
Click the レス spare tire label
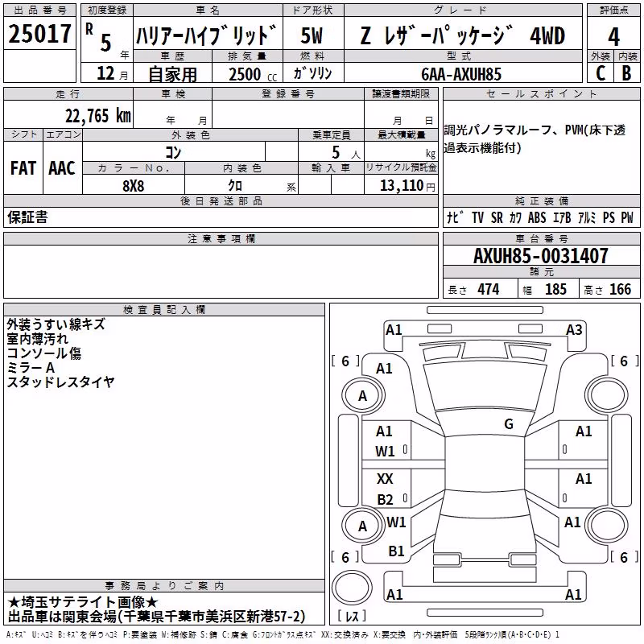point(352,616)
